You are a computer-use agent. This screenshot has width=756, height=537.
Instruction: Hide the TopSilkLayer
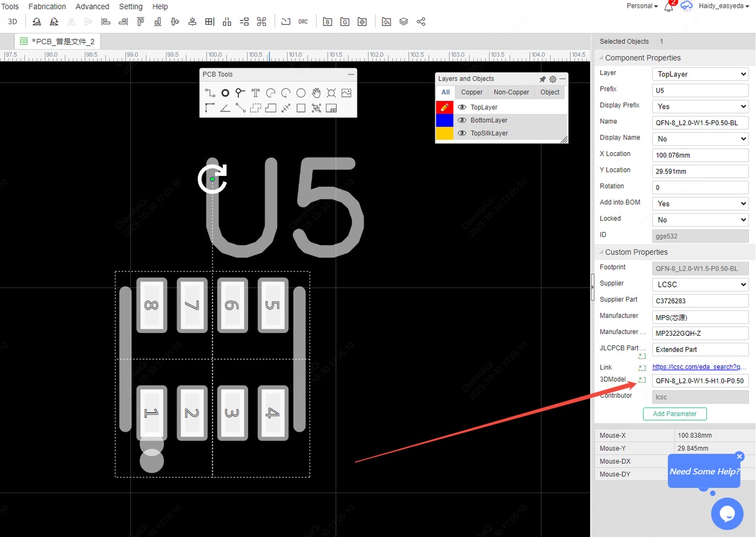(462, 133)
